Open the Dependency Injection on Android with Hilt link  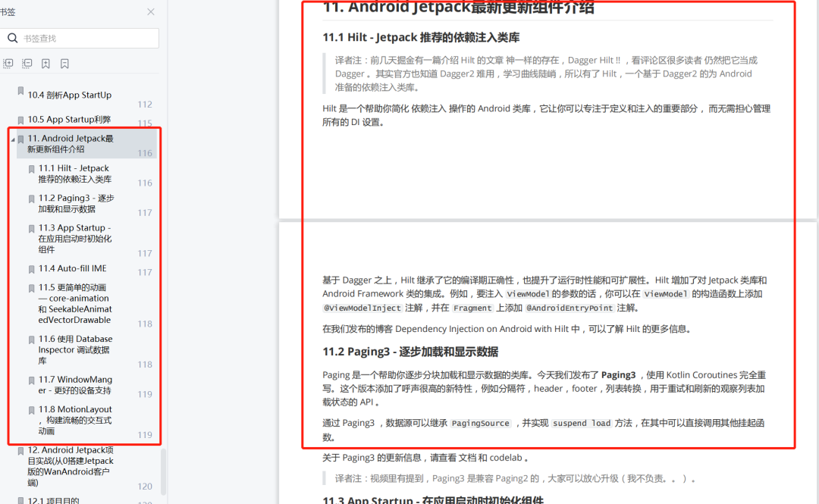click(x=482, y=329)
